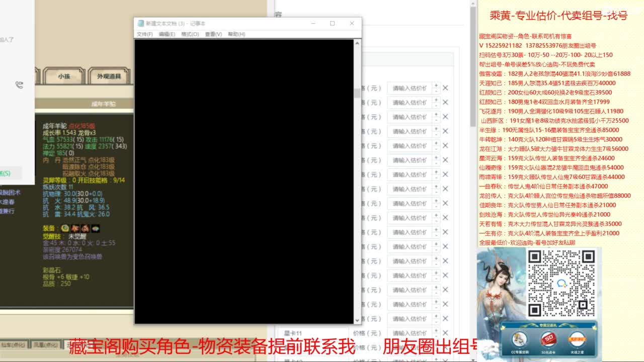Click the price input in the 星卡11 row

tap(410, 333)
